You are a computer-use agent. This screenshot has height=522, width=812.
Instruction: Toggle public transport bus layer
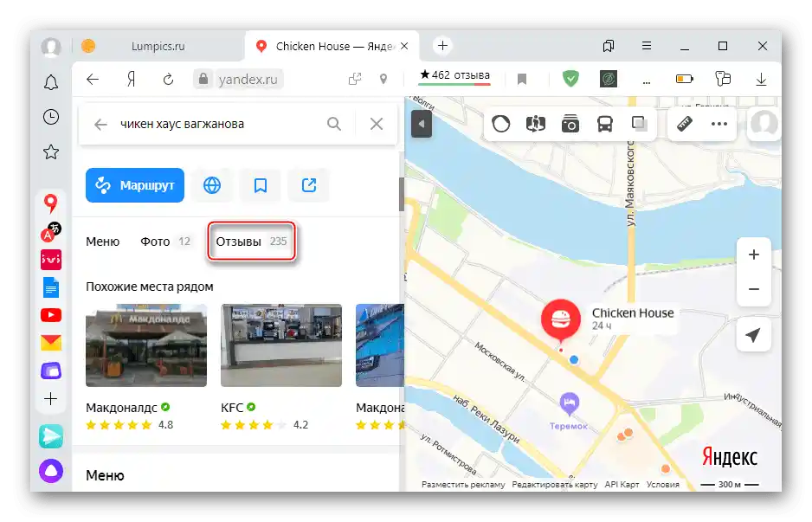click(x=605, y=124)
